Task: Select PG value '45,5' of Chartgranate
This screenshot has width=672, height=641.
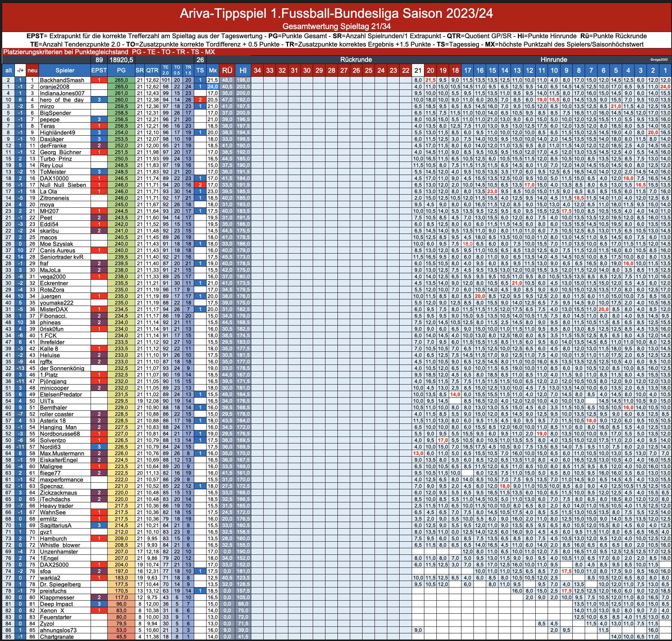Action: point(121,637)
